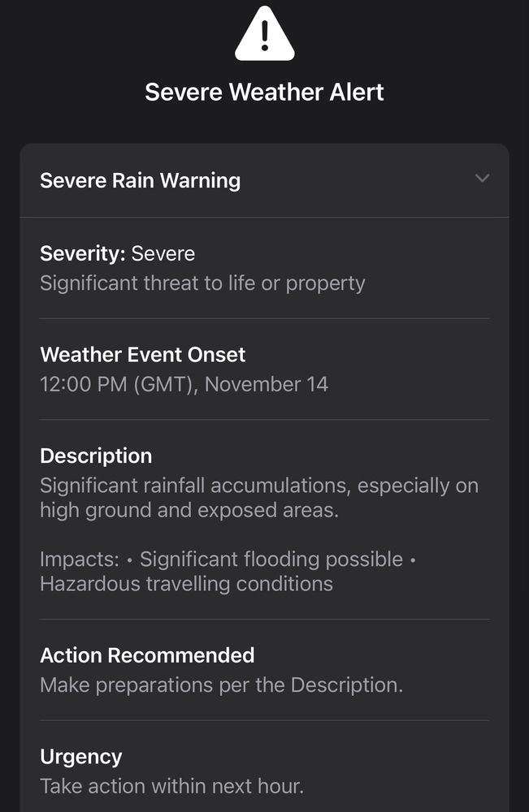Select the Severe Rain Warning title
529x812 pixels.
point(140,180)
